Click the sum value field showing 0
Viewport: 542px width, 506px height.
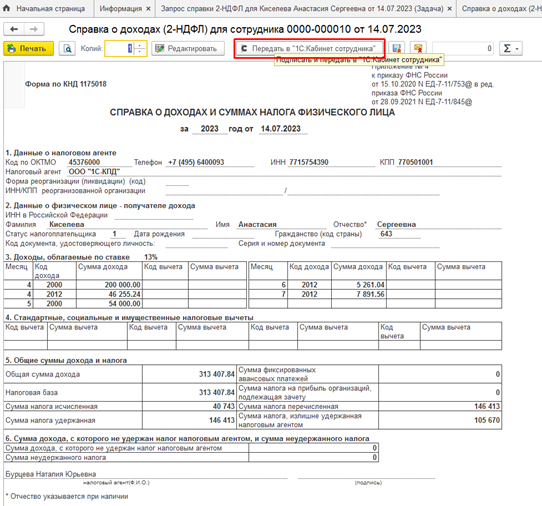click(x=463, y=48)
